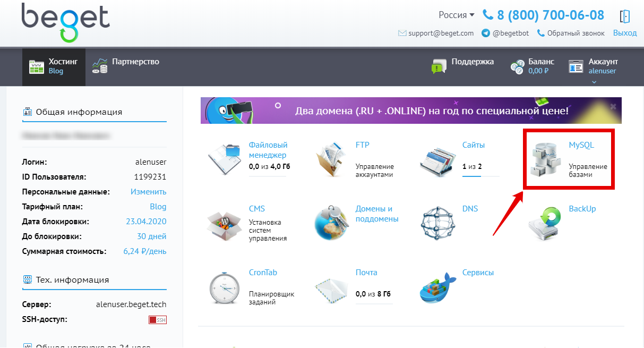The image size is (644, 348).
Task: Open the CronTab clock icon
Action: (226, 288)
